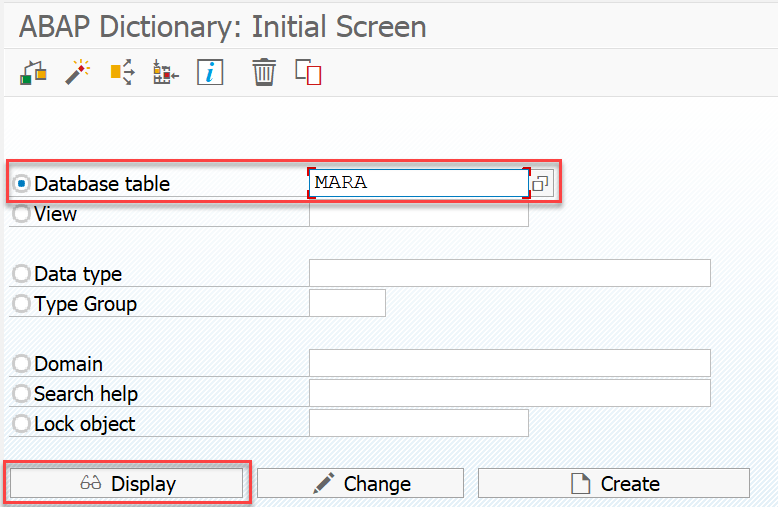Activate object with the magic wand icon
This screenshot has height=507, width=778.
[78, 73]
